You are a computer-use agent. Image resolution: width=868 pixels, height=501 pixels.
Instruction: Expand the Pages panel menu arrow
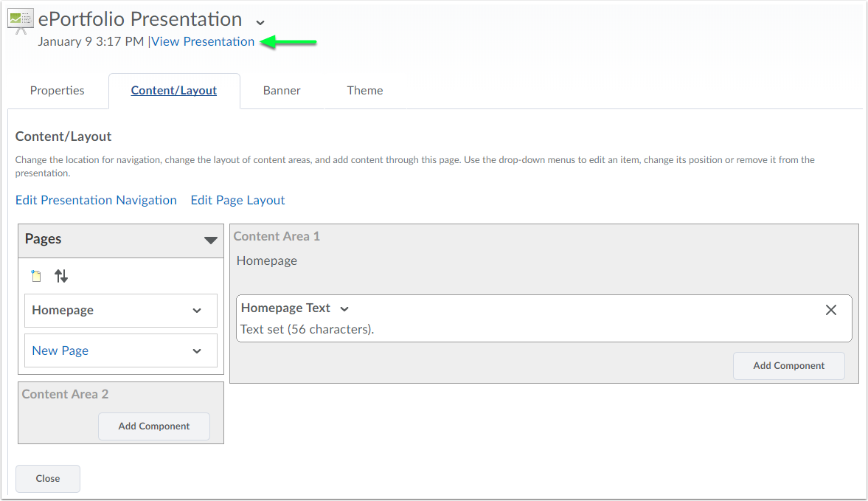click(210, 240)
